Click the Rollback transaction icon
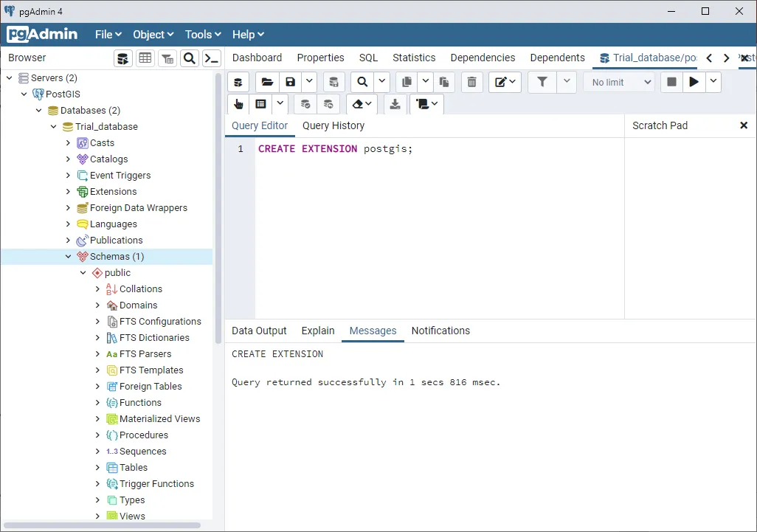This screenshot has width=757, height=532. tap(328, 104)
